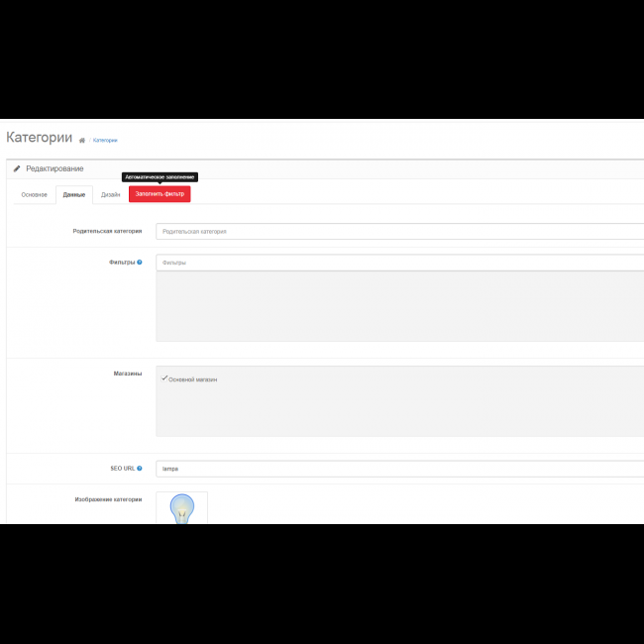Click the Редактирование panel title
This screenshot has height=644, width=644.
[54, 169]
